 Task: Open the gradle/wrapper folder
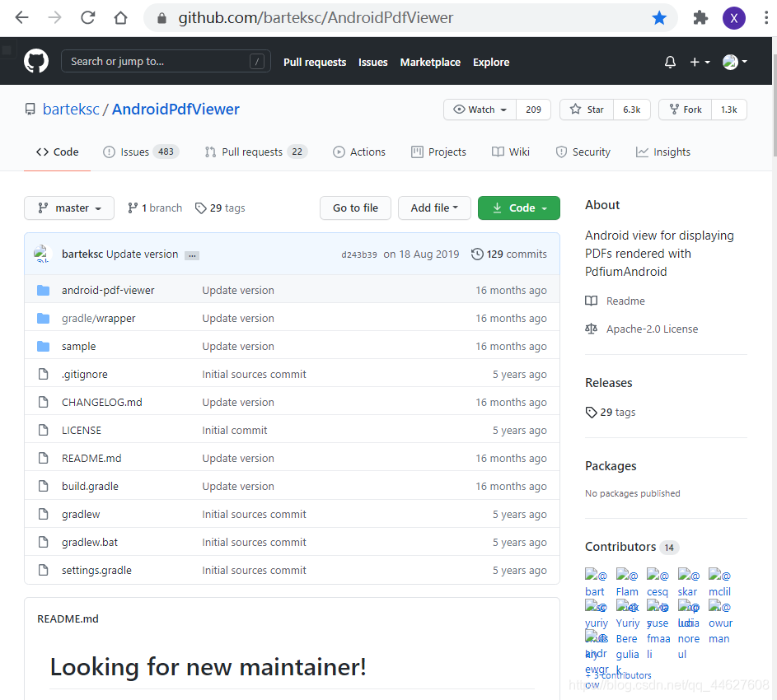(98, 319)
